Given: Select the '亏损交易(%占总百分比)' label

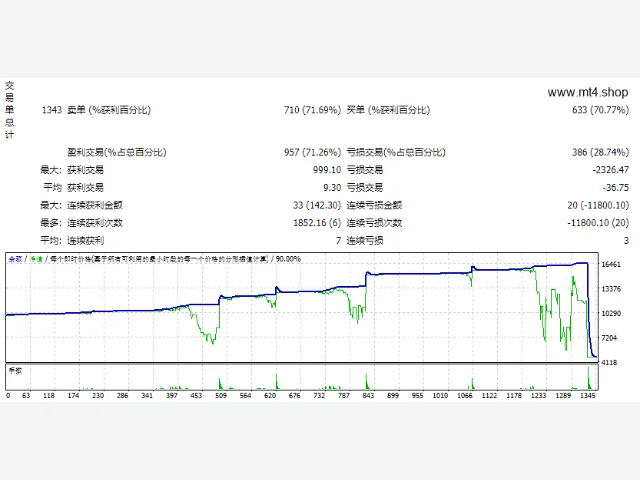Looking at the screenshot, I should [x=396, y=152].
